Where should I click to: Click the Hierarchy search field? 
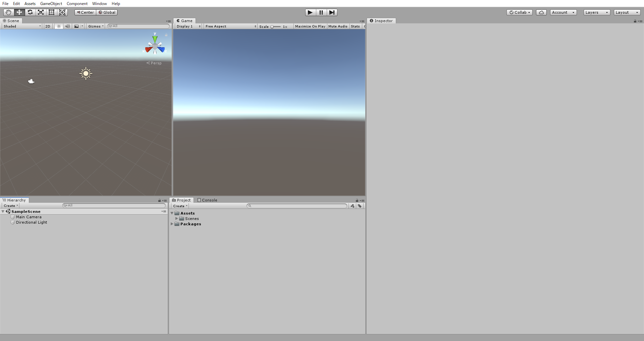point(114,206)
